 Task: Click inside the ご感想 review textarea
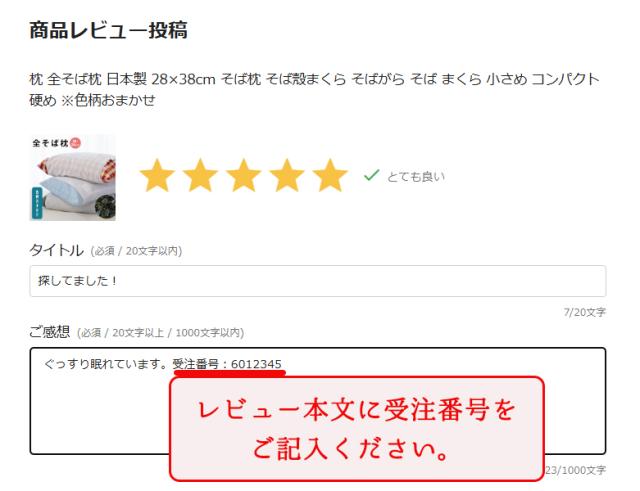(318, 401)
